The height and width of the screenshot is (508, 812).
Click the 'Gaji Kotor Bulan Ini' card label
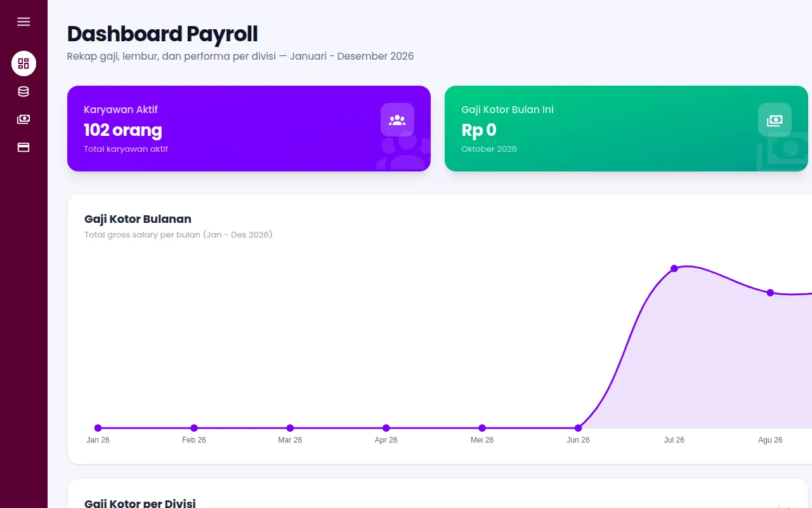(507, 110)
